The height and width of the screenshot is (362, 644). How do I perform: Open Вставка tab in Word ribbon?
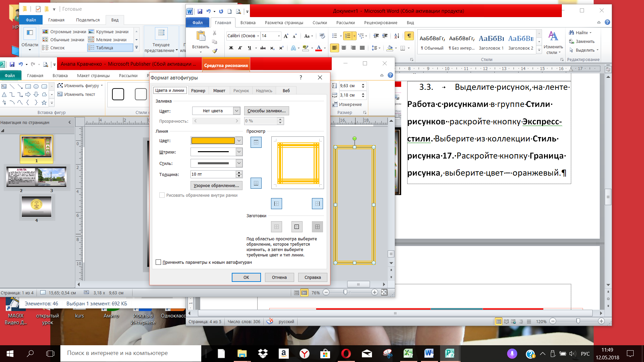coord(248,23)
